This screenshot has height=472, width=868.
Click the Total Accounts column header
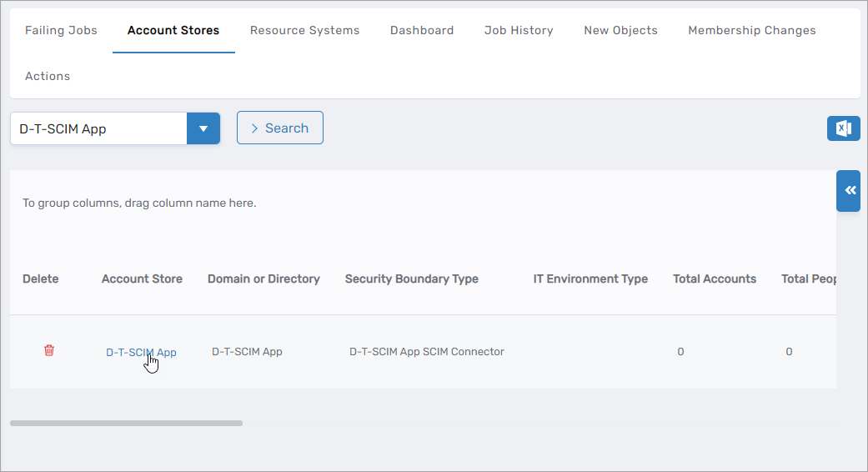(714, 279)
